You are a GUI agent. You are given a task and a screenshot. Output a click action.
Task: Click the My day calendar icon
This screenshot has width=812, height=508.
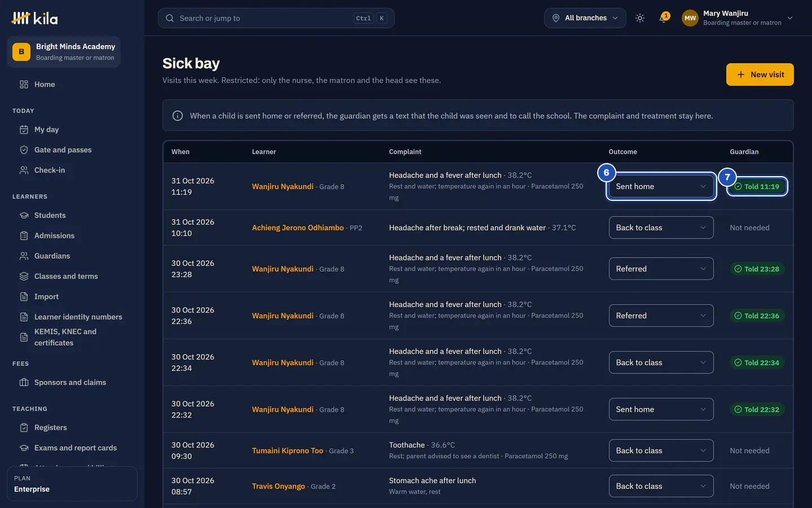24,129
